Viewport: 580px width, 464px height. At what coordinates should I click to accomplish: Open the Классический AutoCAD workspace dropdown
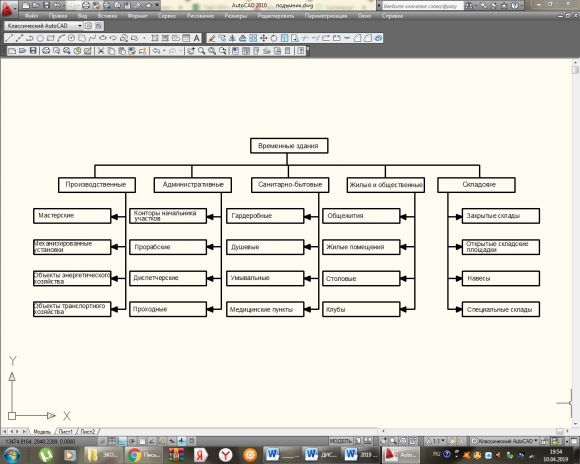pyautogui.click(x=44, y=26)
